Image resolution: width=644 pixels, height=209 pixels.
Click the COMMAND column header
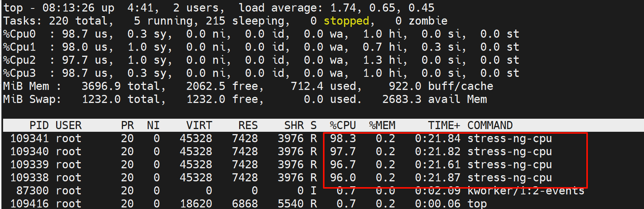(490, 125)
